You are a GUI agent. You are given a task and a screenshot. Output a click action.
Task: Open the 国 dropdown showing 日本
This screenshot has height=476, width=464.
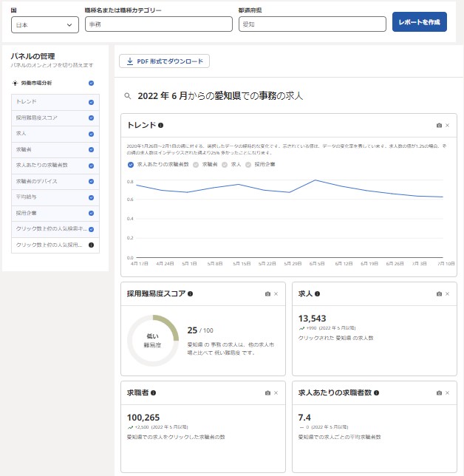[45, 24]
